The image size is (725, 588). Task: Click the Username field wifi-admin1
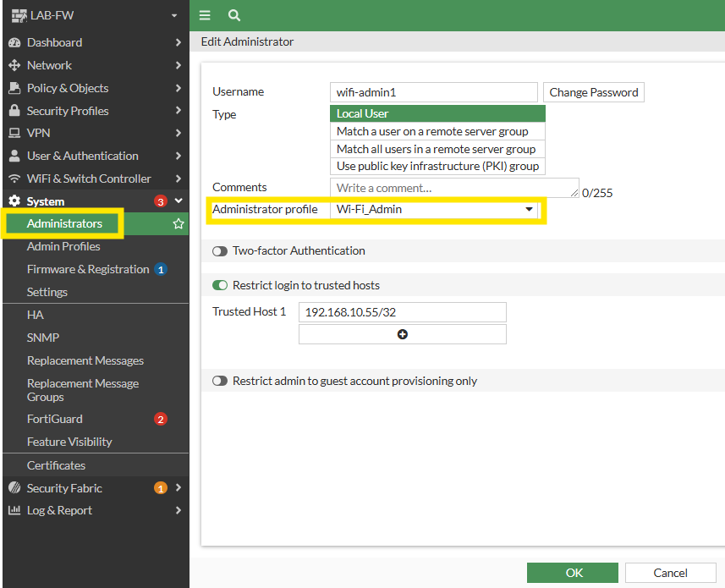coord(434,92)
